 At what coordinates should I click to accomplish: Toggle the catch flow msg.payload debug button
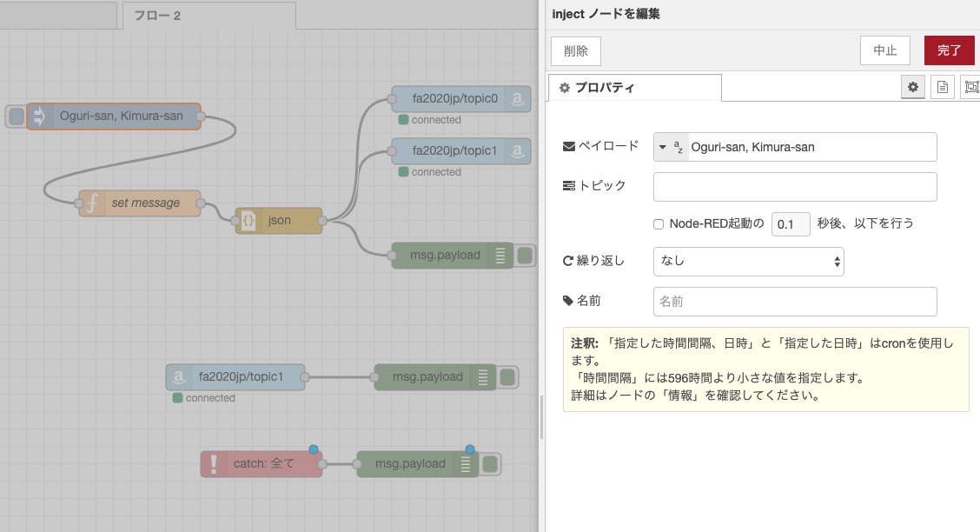pos(490,464)
